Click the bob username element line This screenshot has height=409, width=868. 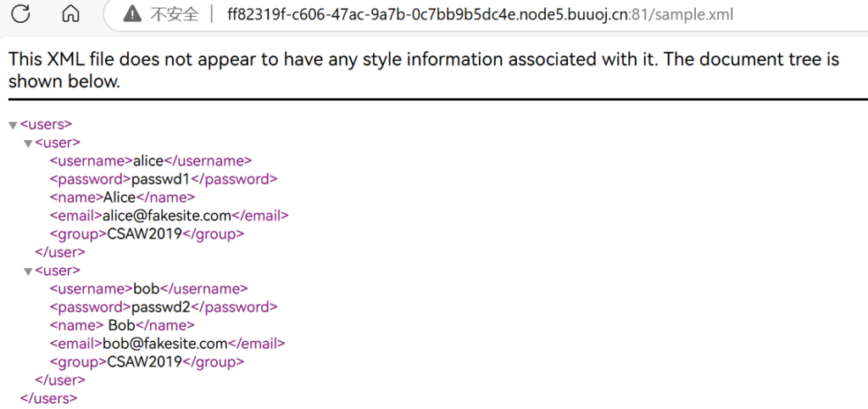pos(148,289)
